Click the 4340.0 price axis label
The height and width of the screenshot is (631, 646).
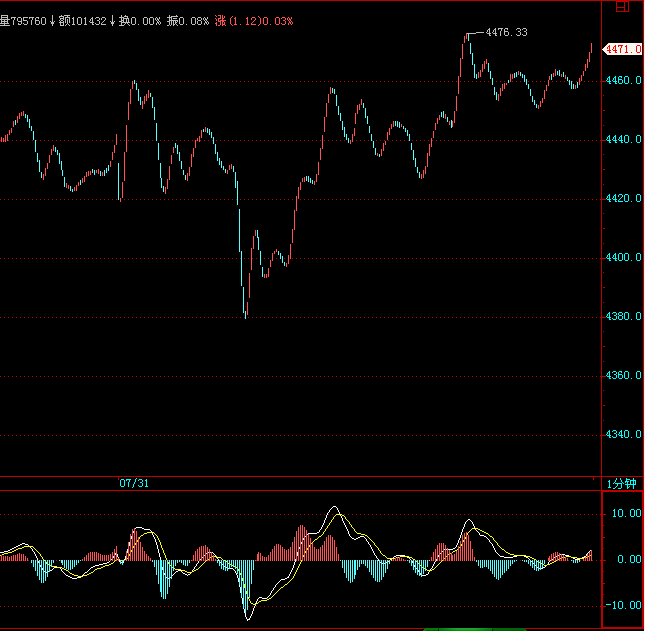tap(624, 435)
